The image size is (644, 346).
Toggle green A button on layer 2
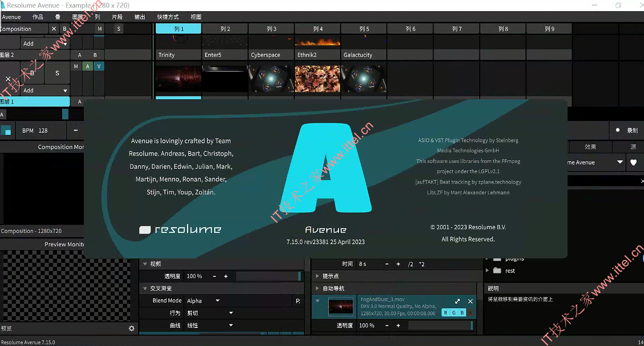[x=88, y=66]
